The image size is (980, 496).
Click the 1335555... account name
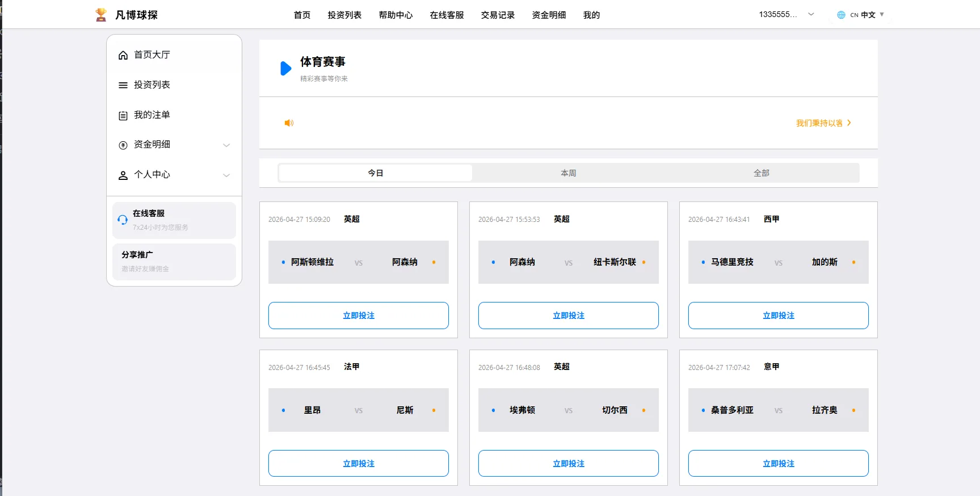pyautogui.click(x=777, y=14)
